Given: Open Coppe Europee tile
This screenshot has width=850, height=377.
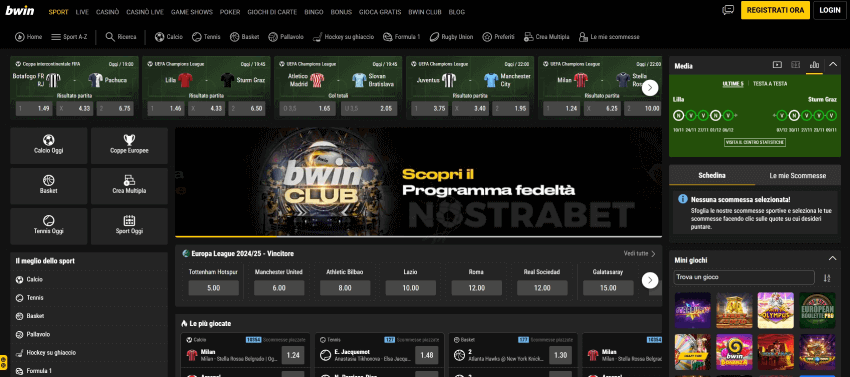Looking at the screenshot, I should coord(129,145).
